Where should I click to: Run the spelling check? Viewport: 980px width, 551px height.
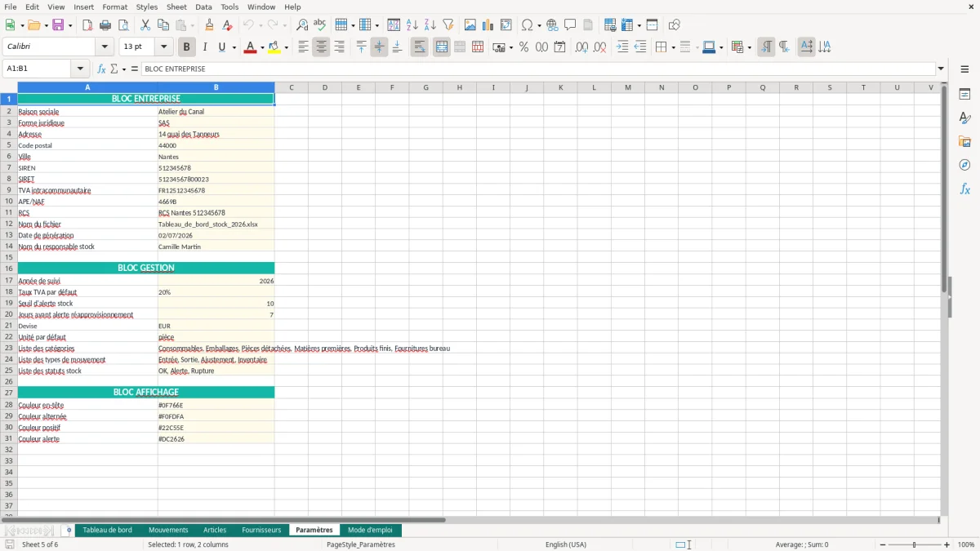pos(320,25)
